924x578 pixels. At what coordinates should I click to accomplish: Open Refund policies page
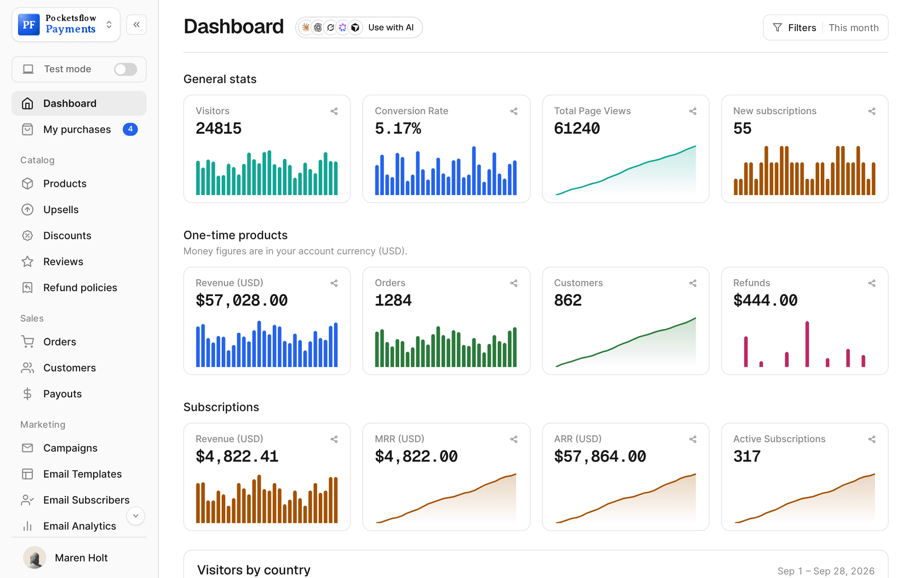[79, 288]
